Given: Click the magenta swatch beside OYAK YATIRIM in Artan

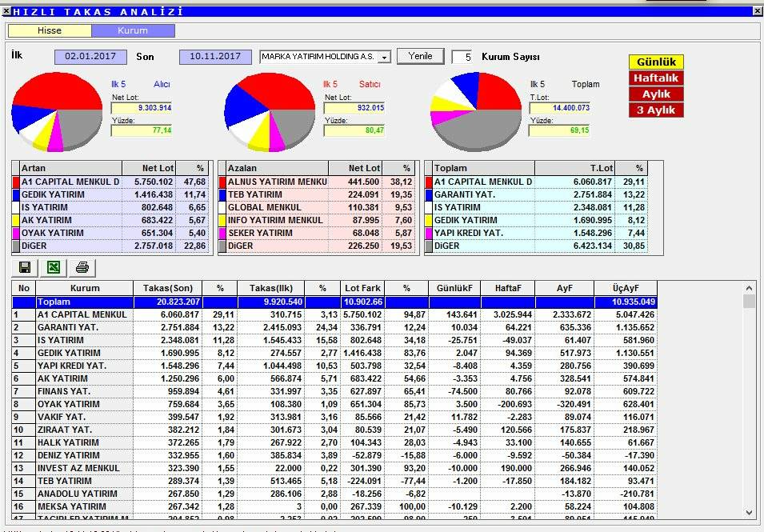Looking at the screenshot, I should (16, 234).
